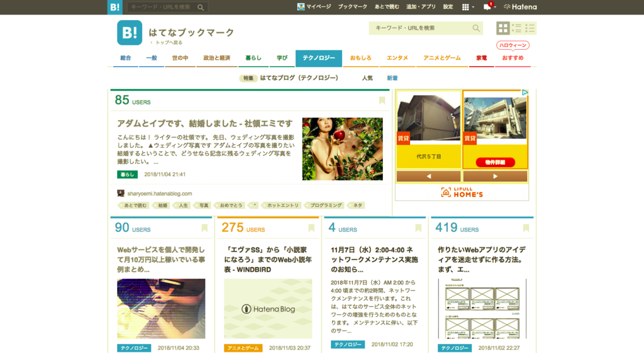Screen dimensions: 644x353
Task: Open the wireframe thumbnail of 419 USERS article
Action: click(x=482, y=308)
